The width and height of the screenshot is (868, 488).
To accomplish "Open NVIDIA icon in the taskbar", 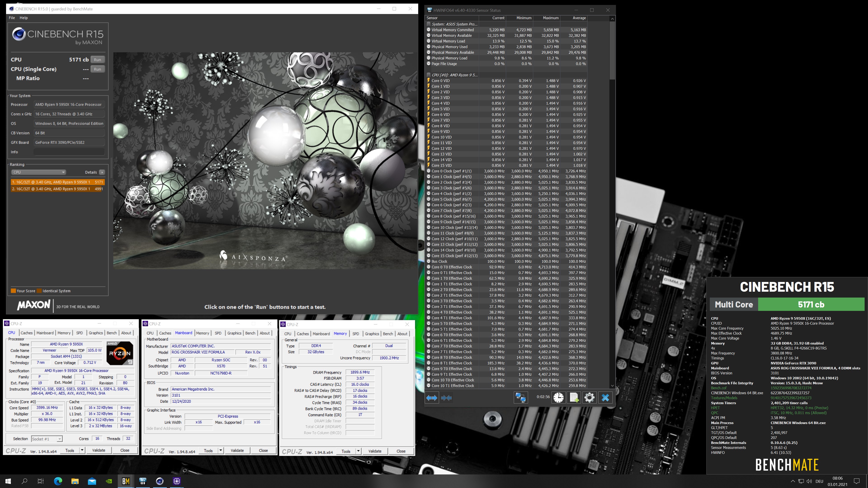I will (109, 481).
